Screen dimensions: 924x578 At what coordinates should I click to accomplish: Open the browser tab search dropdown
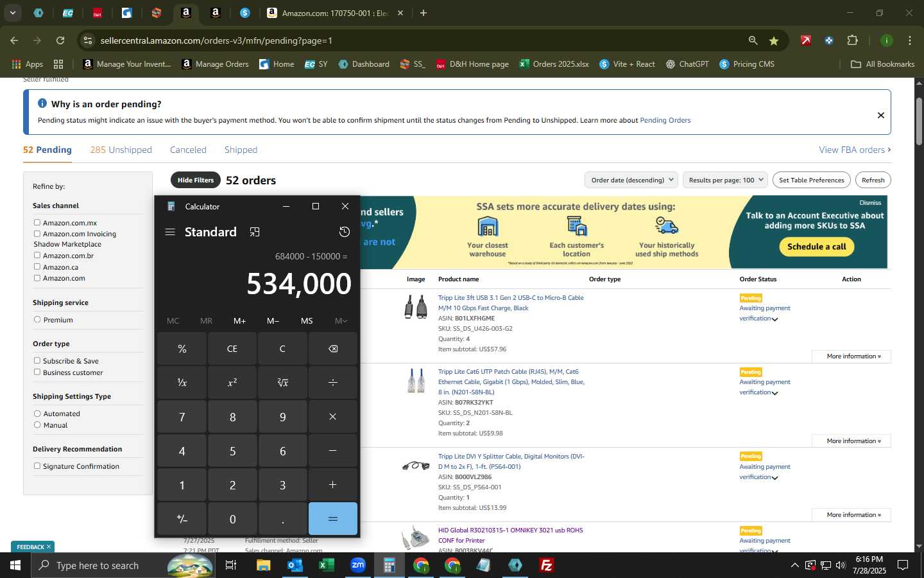point(13,13)
